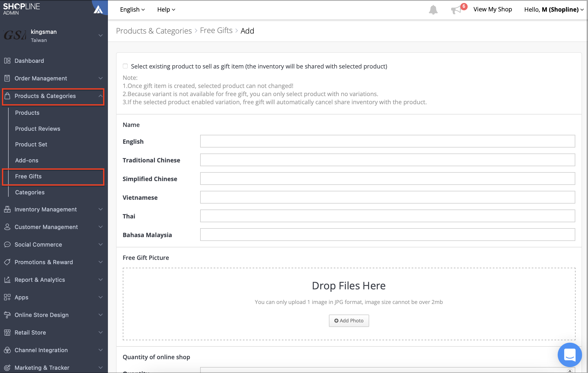Click the Shopline triangle logo icon

click(98, 10)
